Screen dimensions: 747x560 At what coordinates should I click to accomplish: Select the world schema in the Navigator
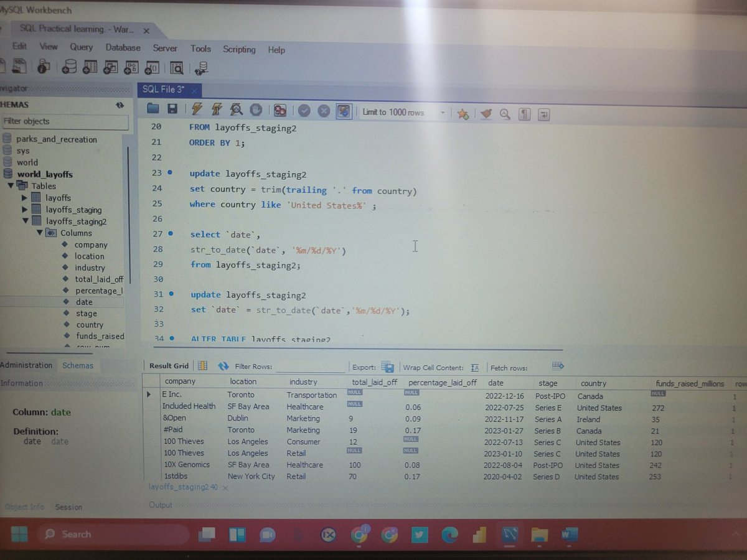27,162
